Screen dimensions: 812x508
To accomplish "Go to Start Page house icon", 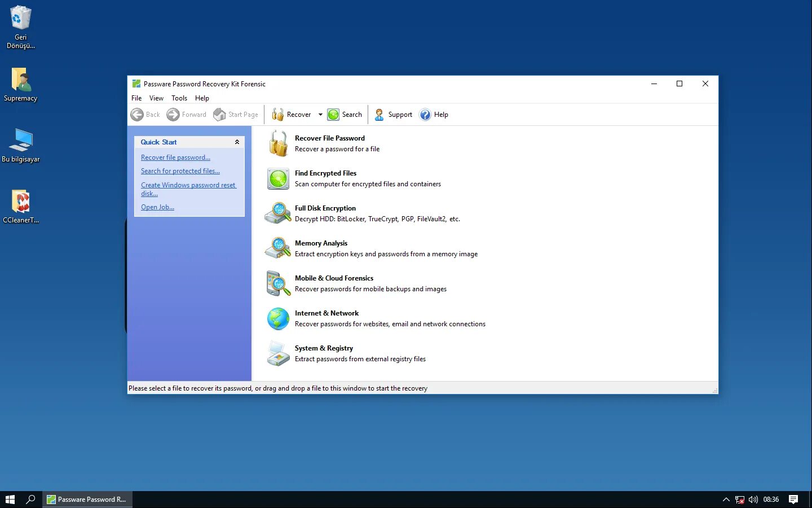I will [219, 115].
